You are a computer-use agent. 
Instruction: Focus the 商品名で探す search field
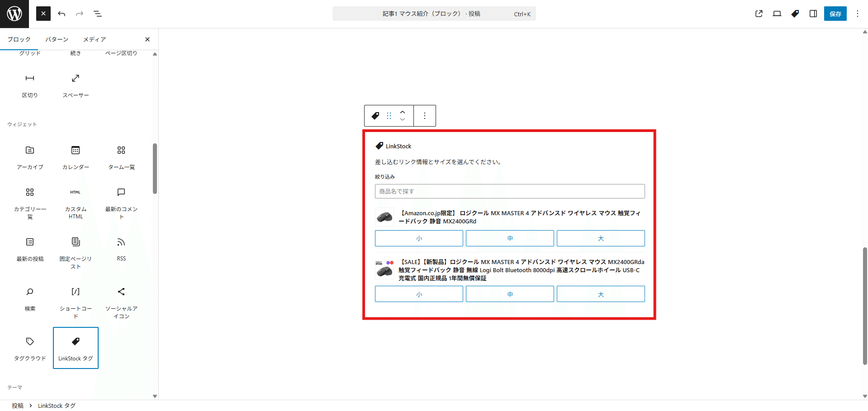(510, 191)
